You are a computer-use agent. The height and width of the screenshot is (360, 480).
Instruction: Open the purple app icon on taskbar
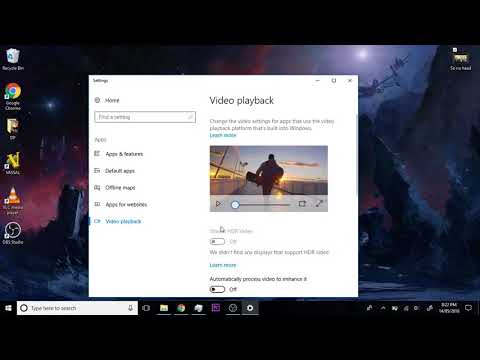point(216,308)
